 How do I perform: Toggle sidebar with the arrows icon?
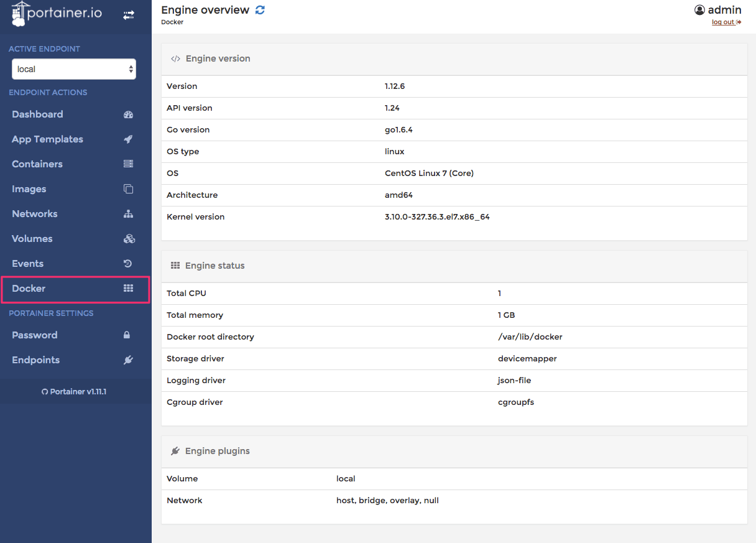pos(129,15)
